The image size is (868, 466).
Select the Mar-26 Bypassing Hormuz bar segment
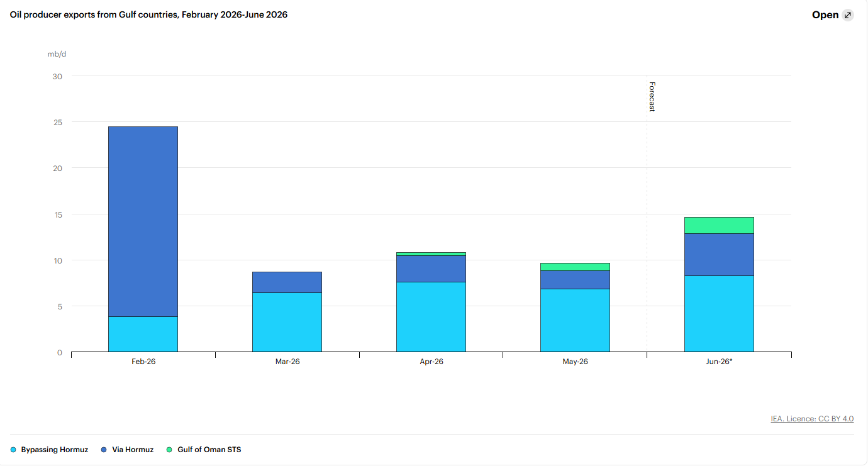click(287, 322)
